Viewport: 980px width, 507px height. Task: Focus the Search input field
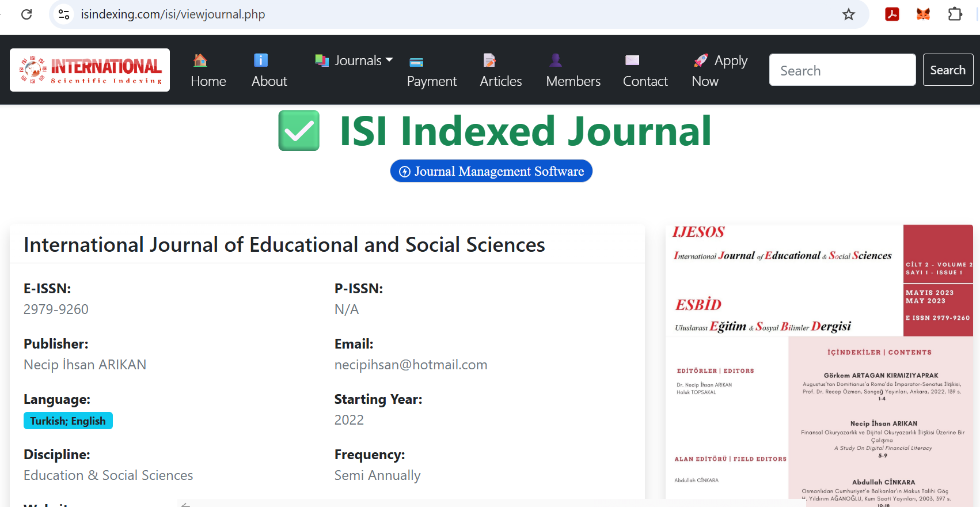tap(842, 70)
